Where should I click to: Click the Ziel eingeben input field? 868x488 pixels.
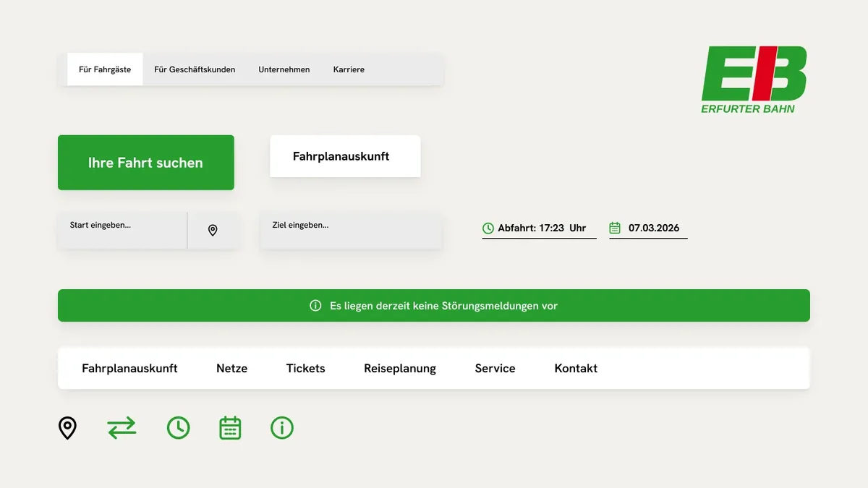[x=351, y=231]
